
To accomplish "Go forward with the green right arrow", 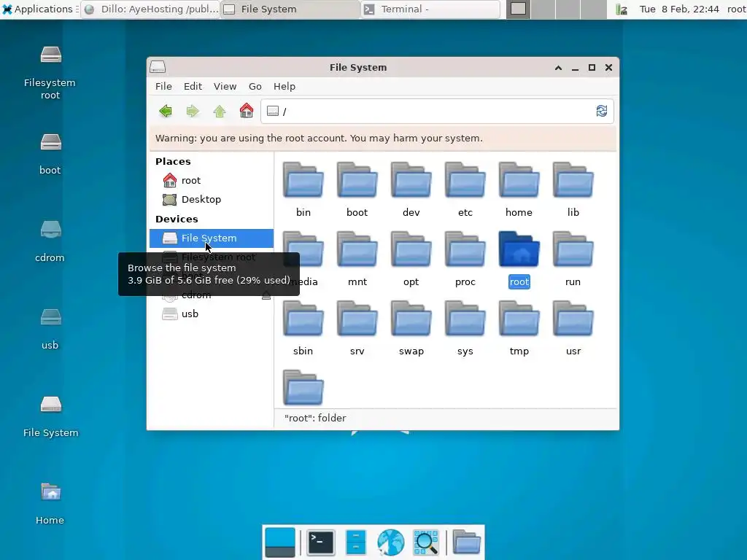I will tap(193, 112).
